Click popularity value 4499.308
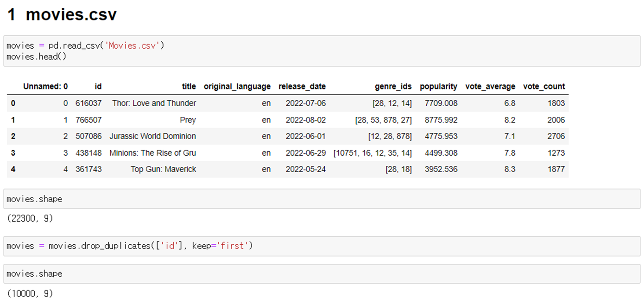This screenshot has height=305, width=644. (x=441, y=153)
